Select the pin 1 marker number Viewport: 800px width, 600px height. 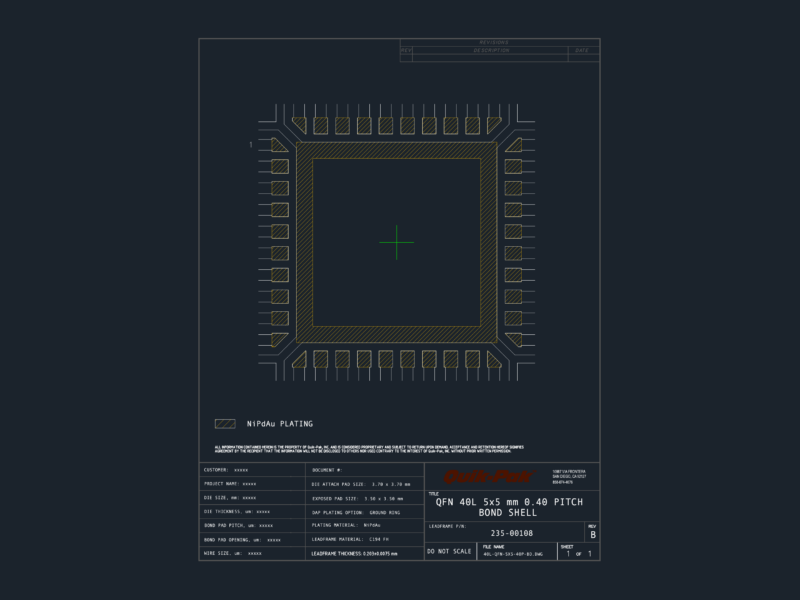[251, 145]
